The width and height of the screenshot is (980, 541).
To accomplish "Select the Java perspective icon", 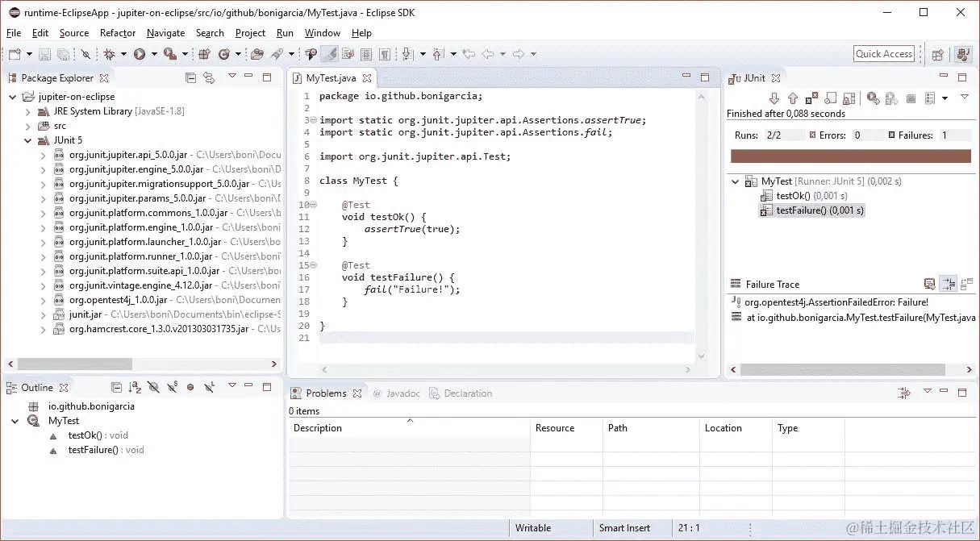I will [x=962, y=54].
